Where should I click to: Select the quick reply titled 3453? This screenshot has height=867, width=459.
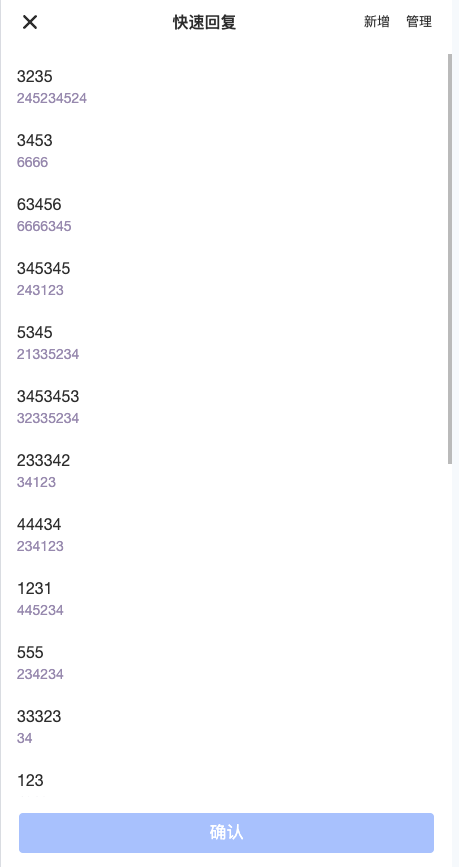point(226,151)
